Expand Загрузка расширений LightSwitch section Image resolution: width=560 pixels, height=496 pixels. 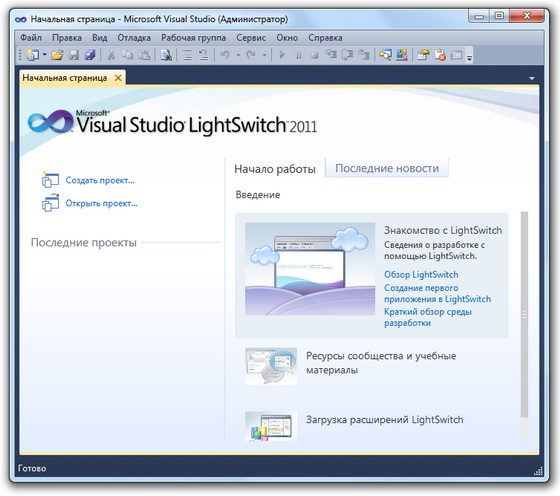tap(385, 420)
